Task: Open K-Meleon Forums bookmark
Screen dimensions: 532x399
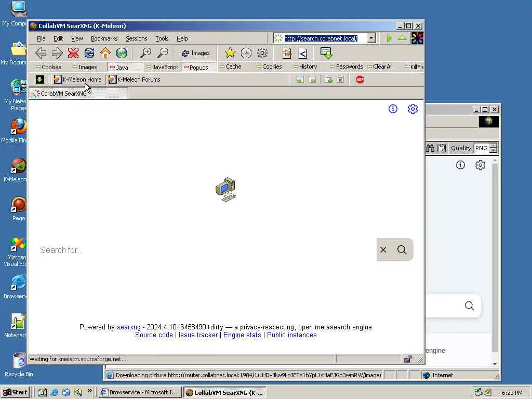Action: pos(135,79)
